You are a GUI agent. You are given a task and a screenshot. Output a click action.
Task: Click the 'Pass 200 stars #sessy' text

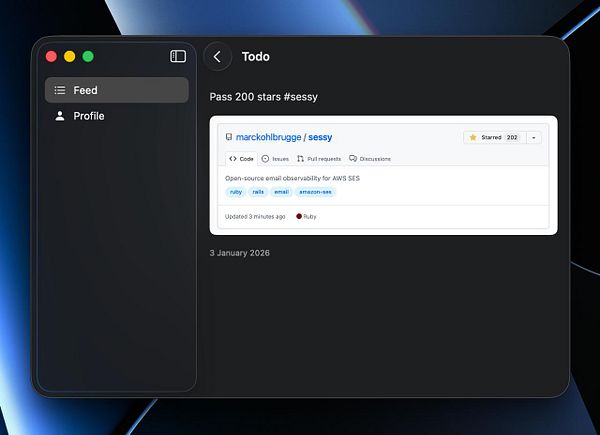264,97
